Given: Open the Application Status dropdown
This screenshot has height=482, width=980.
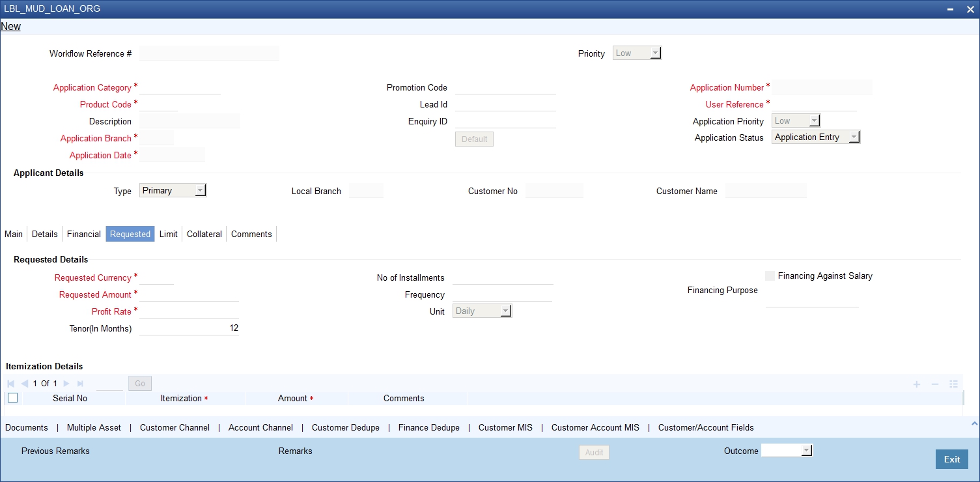Looking at the screenshot, I should pyautogui.click(x=816, y=137).
